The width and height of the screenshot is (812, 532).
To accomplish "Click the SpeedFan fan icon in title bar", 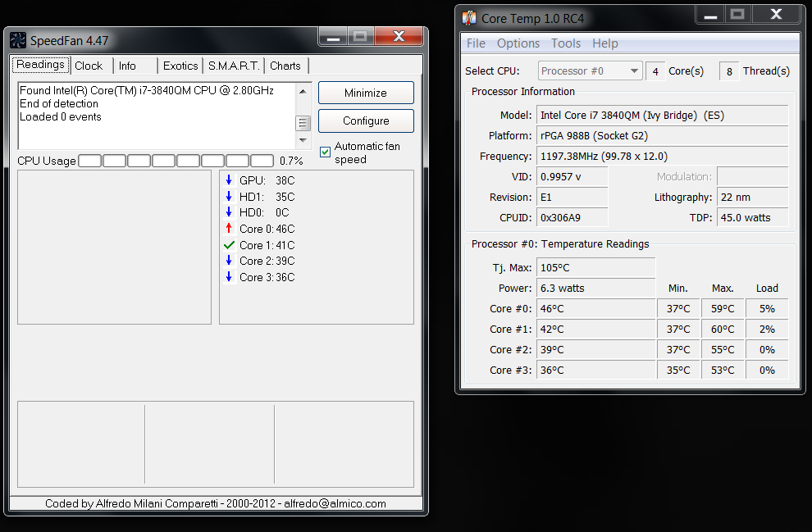I will [x=17, y=40].
